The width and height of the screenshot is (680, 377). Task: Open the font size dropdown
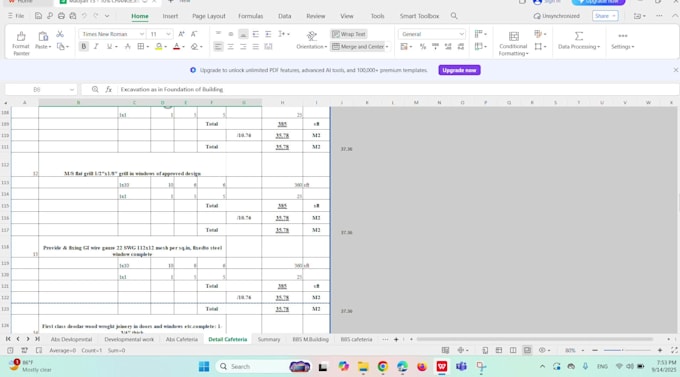pyautogui.click(x=168, y=34)
